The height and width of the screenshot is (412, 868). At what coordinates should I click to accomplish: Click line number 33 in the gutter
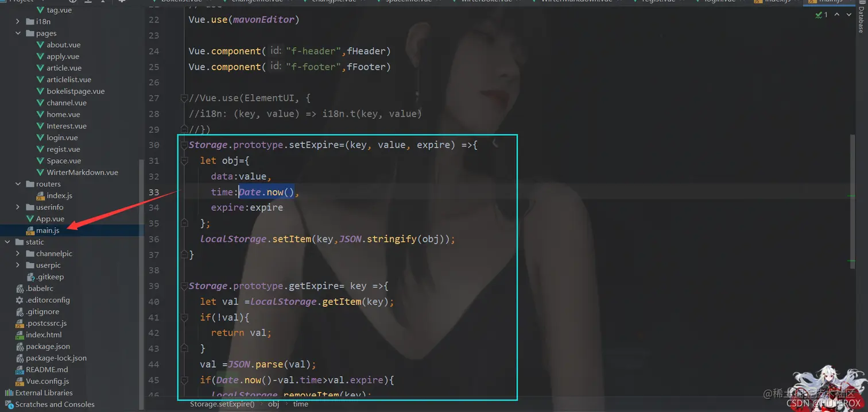pyautogui.click(x=154, y=192)
